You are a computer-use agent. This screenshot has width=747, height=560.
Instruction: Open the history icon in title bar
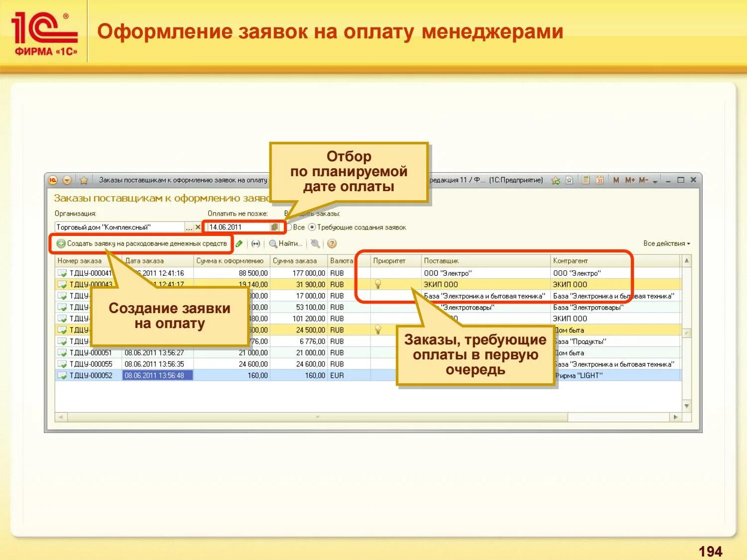click(x=569, y=180)
